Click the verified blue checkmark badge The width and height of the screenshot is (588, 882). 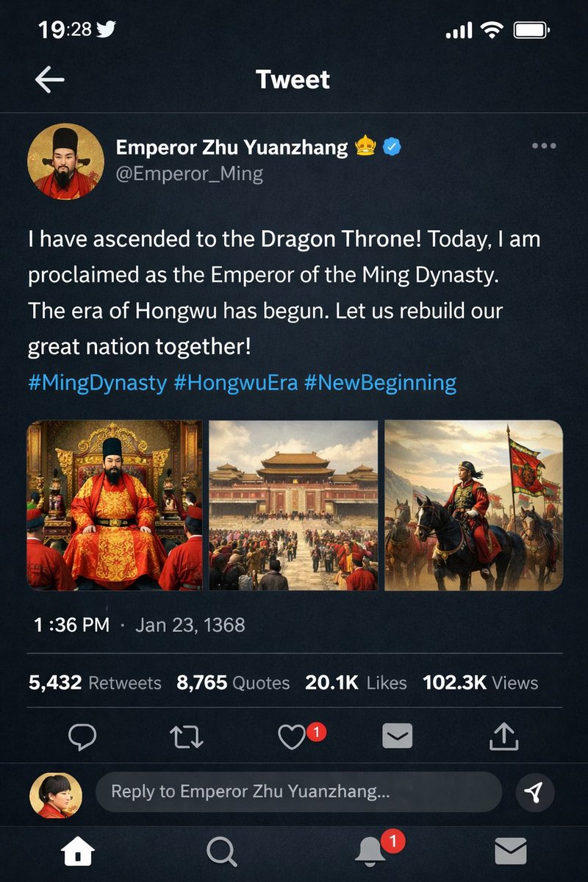tap(392, 147)
